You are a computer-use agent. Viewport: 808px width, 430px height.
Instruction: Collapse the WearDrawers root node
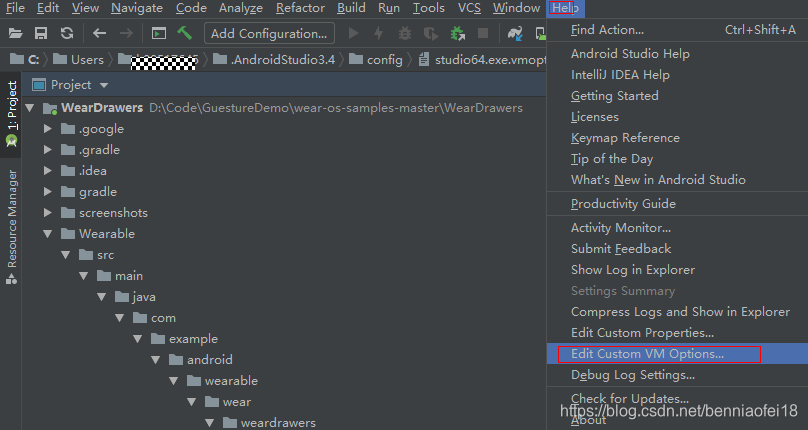30,108
